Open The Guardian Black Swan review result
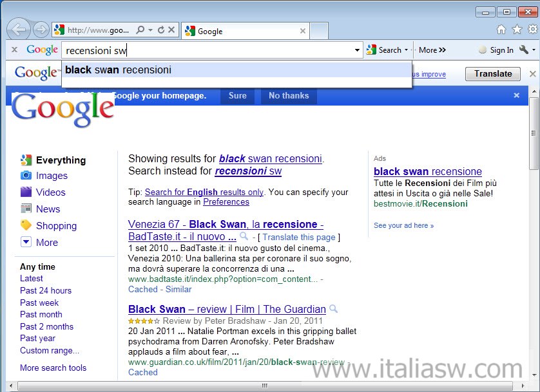 [x=227, y=309]
